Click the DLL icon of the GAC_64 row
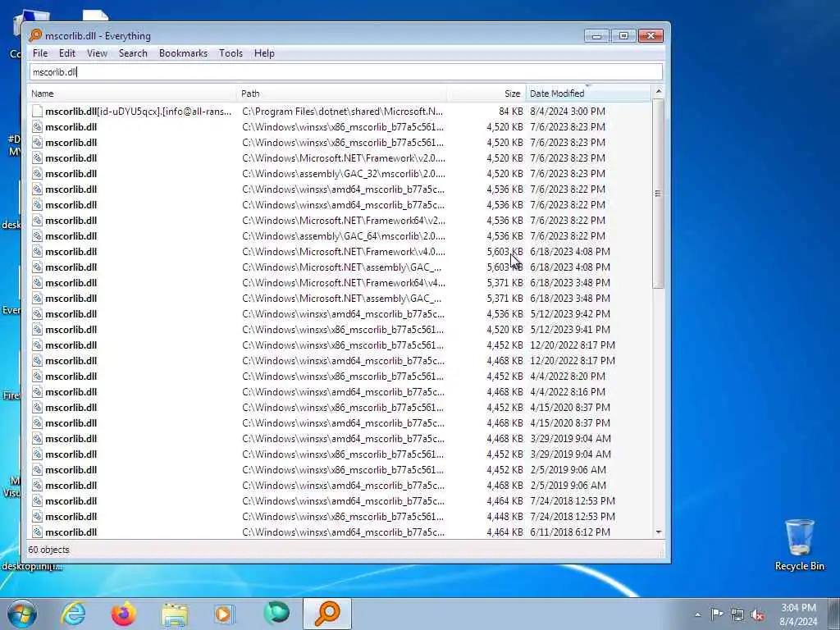 point(37,235)
